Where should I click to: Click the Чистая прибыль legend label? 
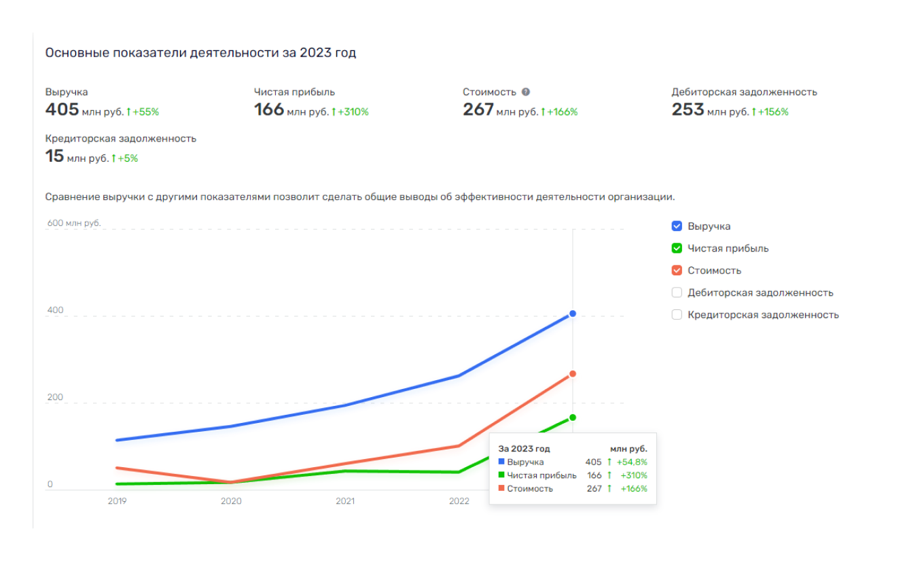coord(728,248)
